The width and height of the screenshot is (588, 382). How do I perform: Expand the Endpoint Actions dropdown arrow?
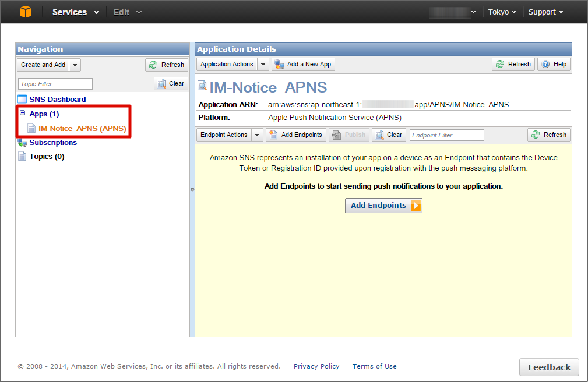tap(257, 135)
